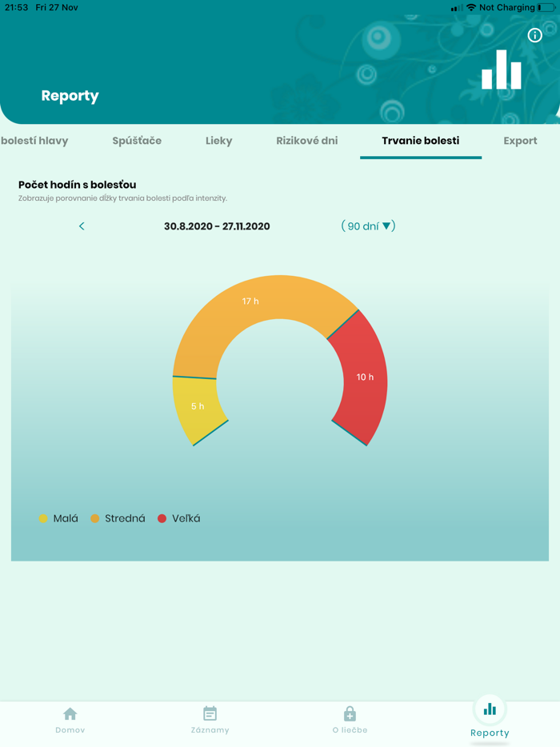This screenshot has width=560, height=747.
Task: Open the Záznamy calendar icon
Action: tap(210, 713)
